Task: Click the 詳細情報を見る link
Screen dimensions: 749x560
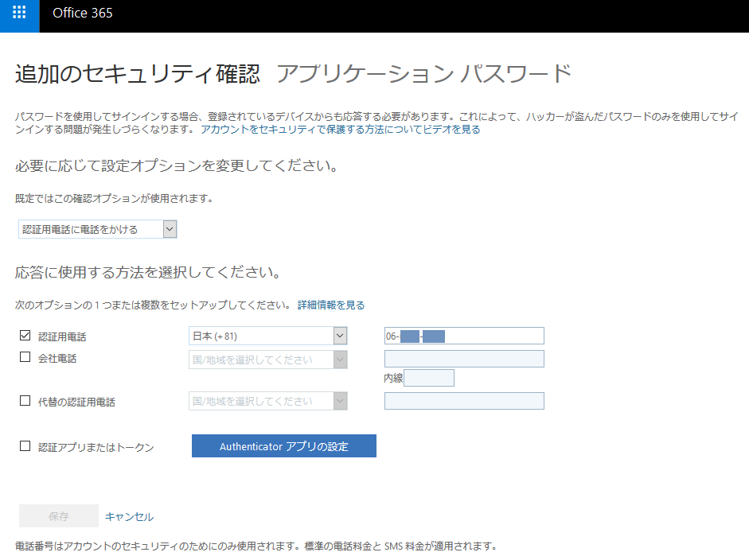Action: (x=331, y=305)
